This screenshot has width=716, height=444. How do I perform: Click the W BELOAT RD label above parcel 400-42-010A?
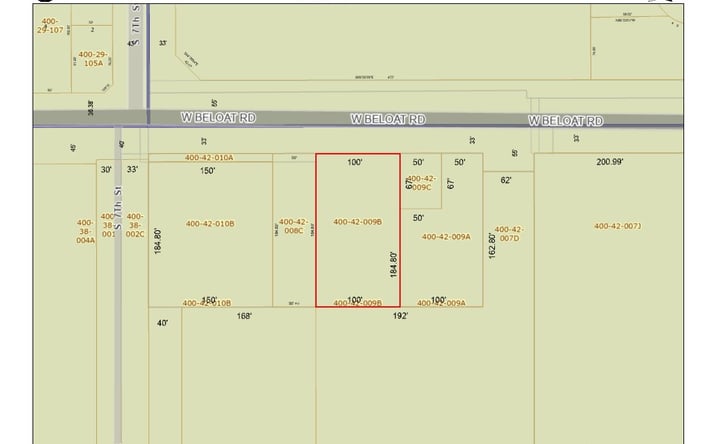pyautogui.click(x=218, y=117)
